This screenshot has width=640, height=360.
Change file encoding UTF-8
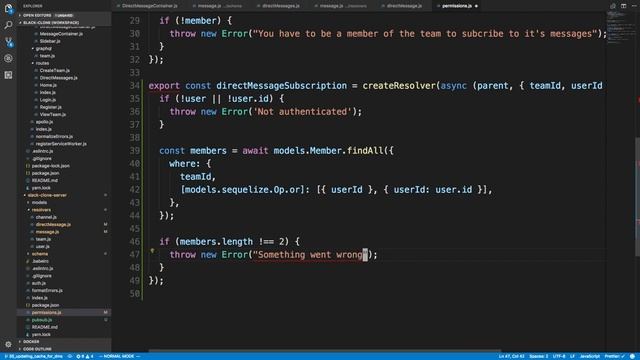[x=559, y=356]
